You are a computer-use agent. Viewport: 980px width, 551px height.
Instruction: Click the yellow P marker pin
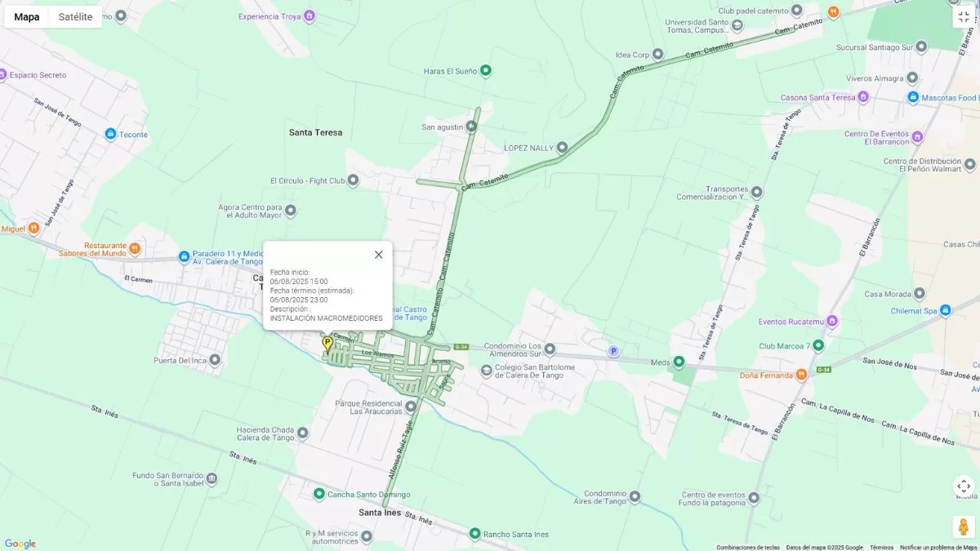coord(327,344)
